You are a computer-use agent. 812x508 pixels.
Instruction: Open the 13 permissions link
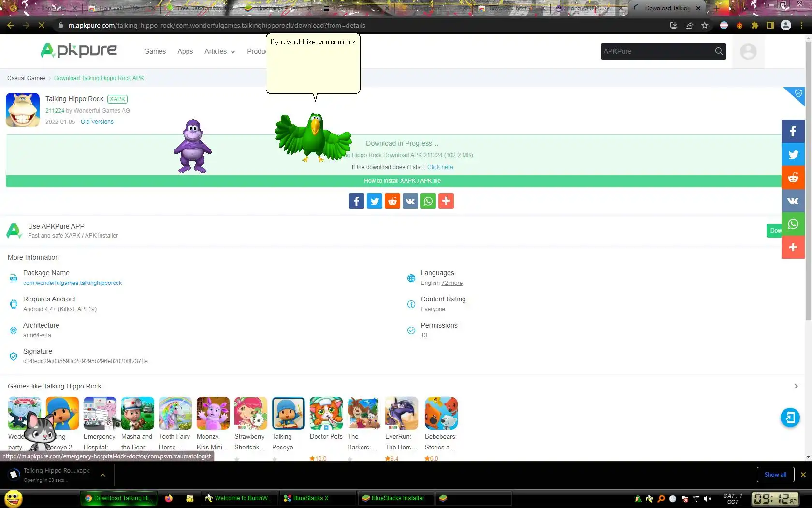pyautogui.click(x=424, y=335)
